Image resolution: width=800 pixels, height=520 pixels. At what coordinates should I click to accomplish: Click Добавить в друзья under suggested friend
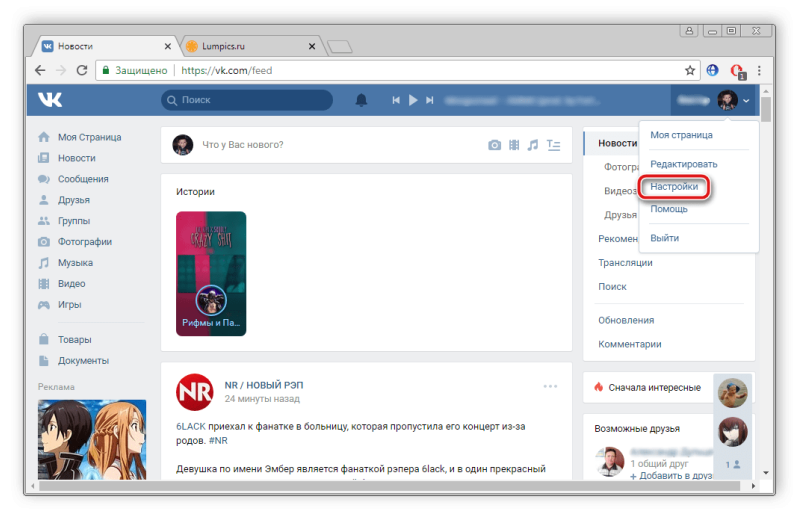[x=671, y=476]
